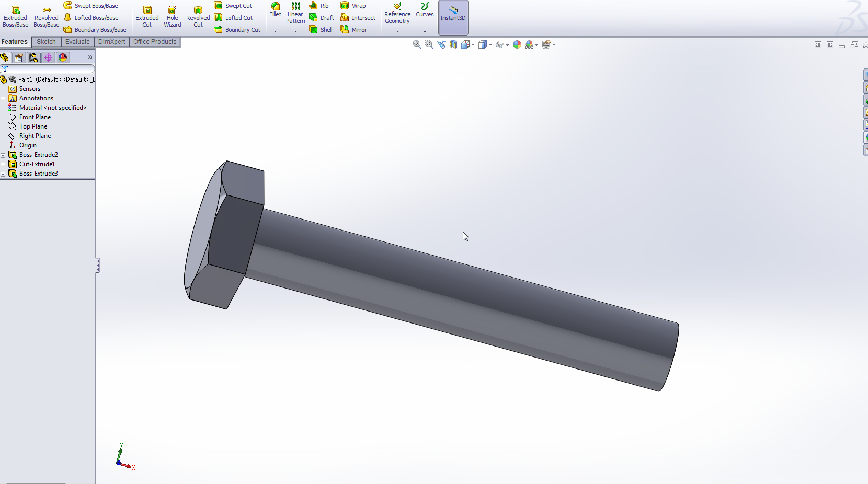This screenshot has height=484, width=868.
Task: Open the display style dropdown arrow
Action: tap(490, 45)
